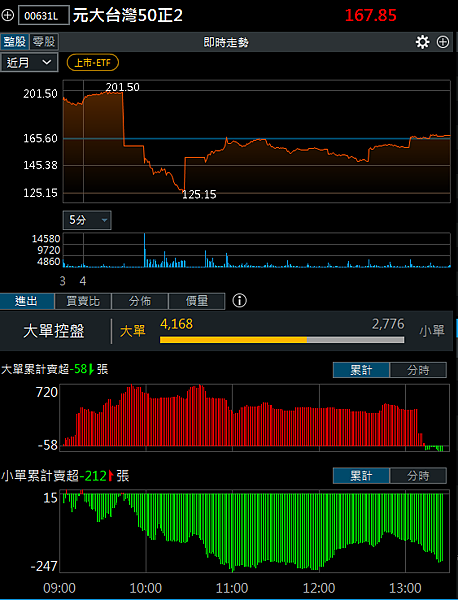Switch to the 價量 tab
The image size is (458, 600).
click(197, 301)
